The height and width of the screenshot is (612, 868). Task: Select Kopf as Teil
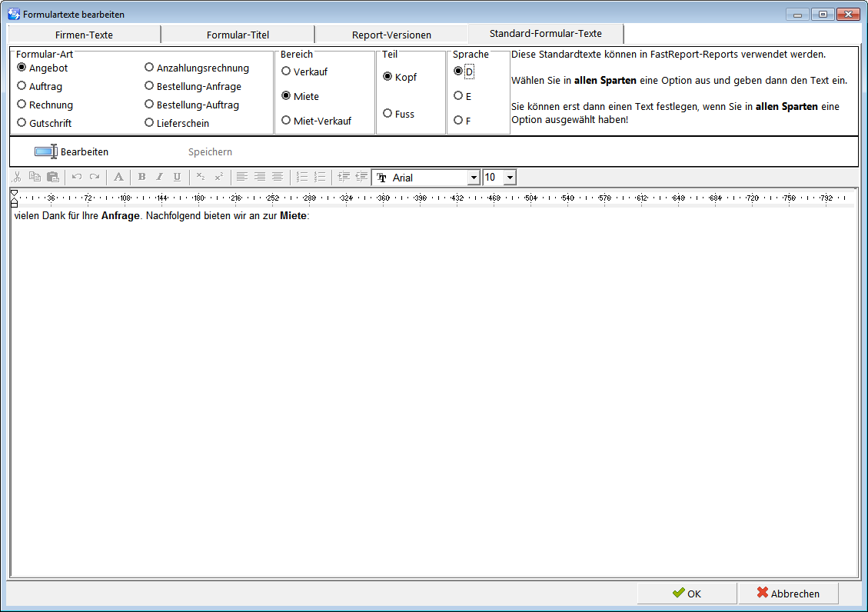tap(400, 76)
